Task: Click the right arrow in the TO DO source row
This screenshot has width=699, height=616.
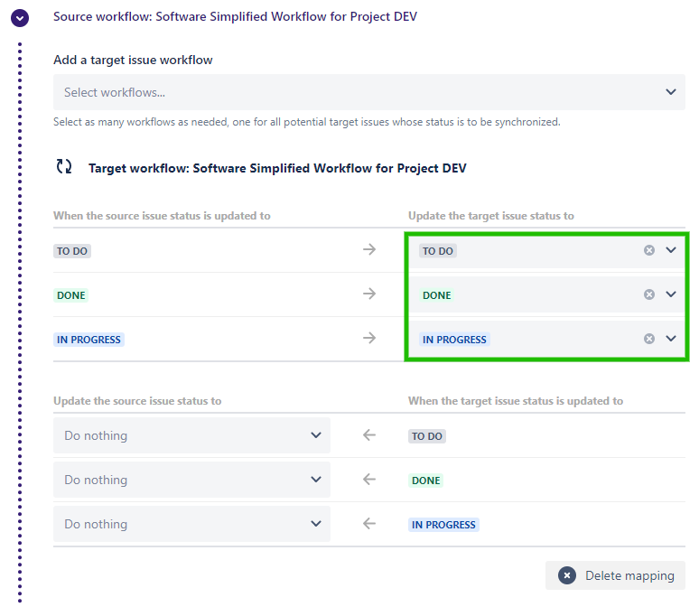Action: coord(368,250)
